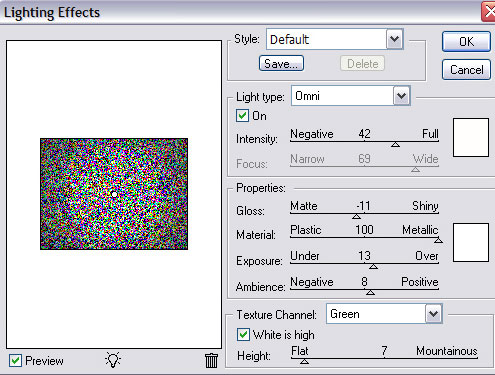Click the Omni text in Light type field
Viewport: 495px width, 375px height.
pos(307,96)
